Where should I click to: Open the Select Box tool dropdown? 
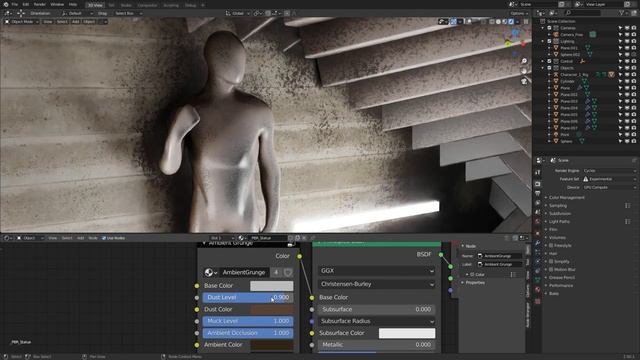coord(128,13)
